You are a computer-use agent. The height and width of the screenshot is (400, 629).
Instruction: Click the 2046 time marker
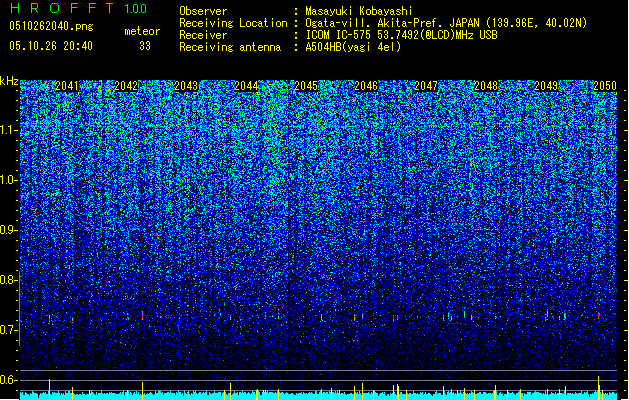tap(366, 86)
